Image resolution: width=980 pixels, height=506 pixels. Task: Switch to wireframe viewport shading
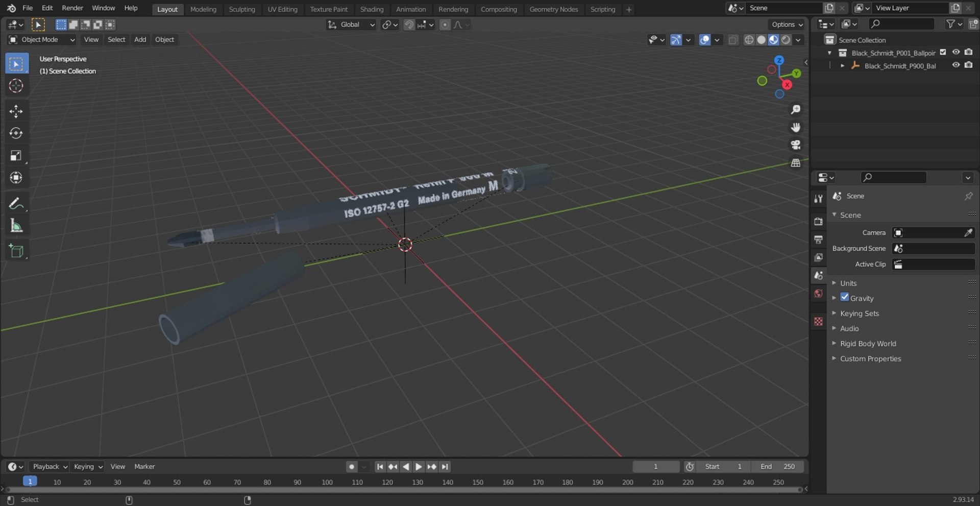[x=749, y=40]
